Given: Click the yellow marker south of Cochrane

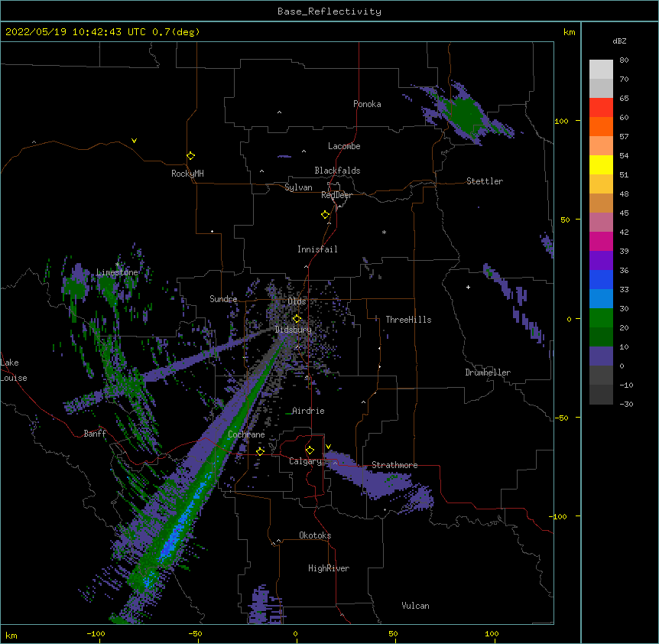Looking at the screenshot, I should point(260,451).
